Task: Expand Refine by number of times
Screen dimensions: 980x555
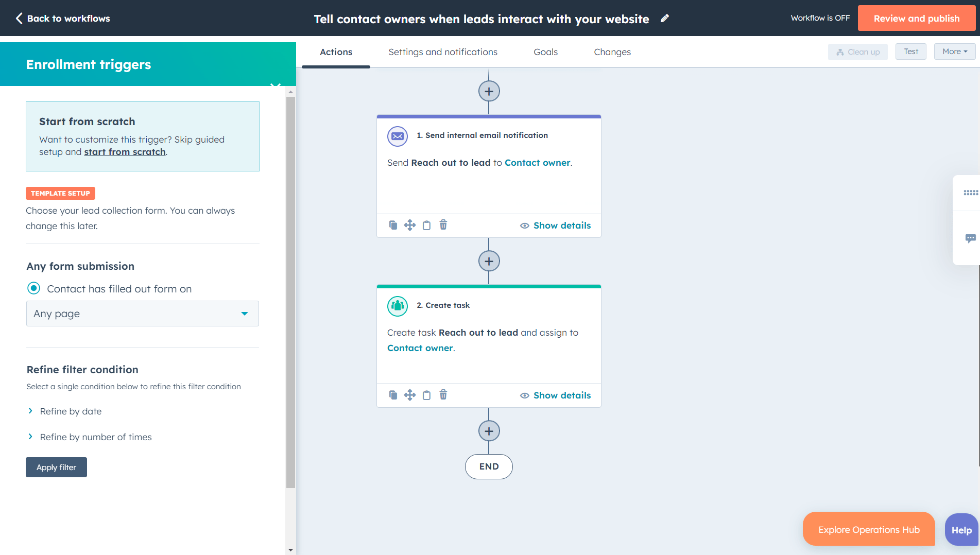Action: 96,437
